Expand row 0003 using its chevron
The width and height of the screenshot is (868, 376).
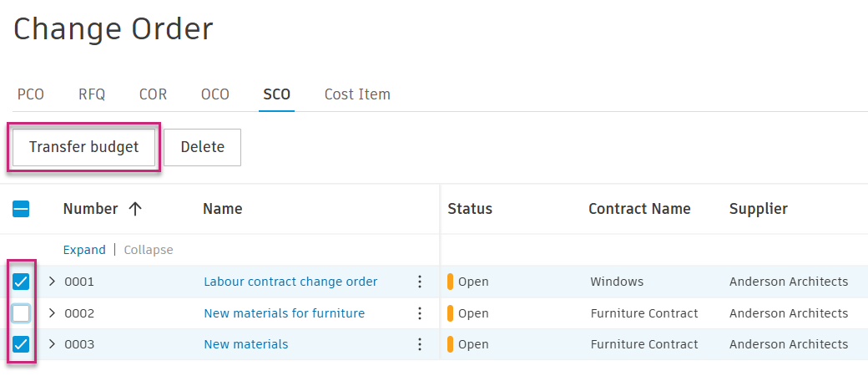(x=52, y=344)
